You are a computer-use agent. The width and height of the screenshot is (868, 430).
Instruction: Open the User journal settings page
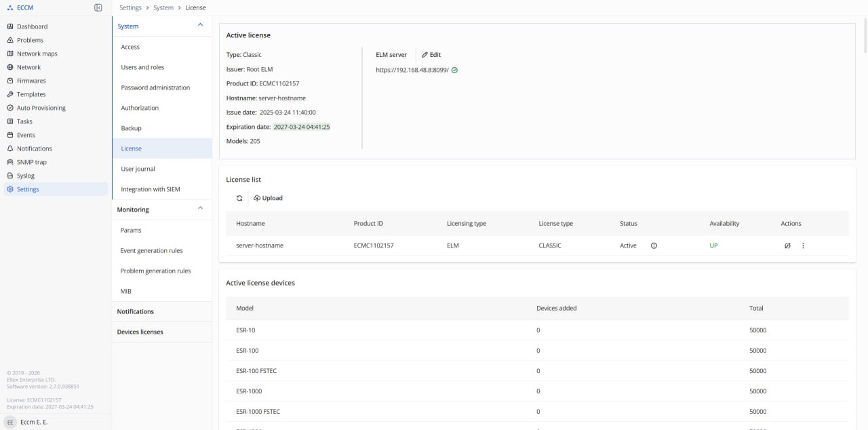click(x=138, y=169)
